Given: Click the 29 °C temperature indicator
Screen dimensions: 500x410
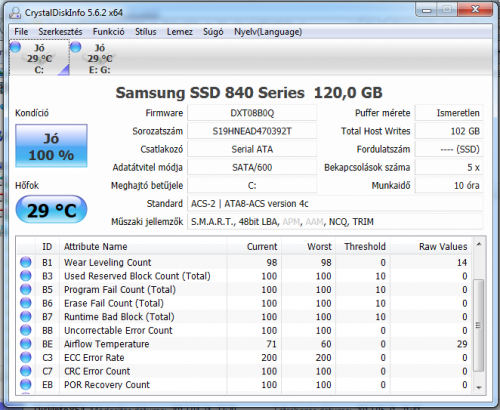Looking at the screenshot, I should coord(51,210).
